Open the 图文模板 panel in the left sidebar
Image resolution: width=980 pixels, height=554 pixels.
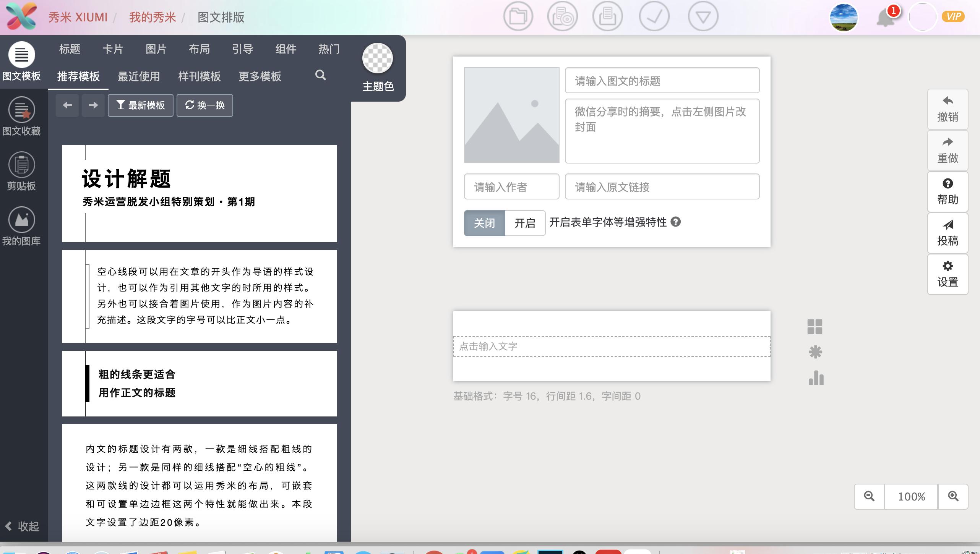point(22,61)
